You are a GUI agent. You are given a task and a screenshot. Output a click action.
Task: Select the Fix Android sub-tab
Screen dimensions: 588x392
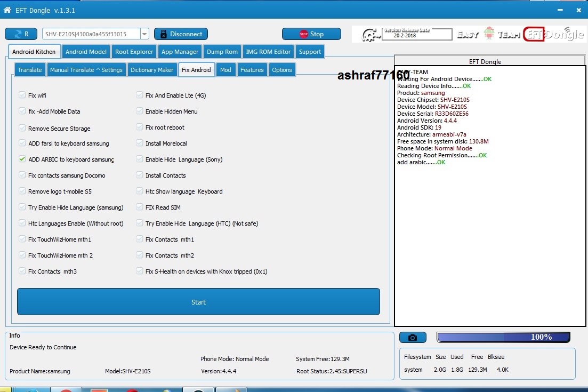(196, 70)
